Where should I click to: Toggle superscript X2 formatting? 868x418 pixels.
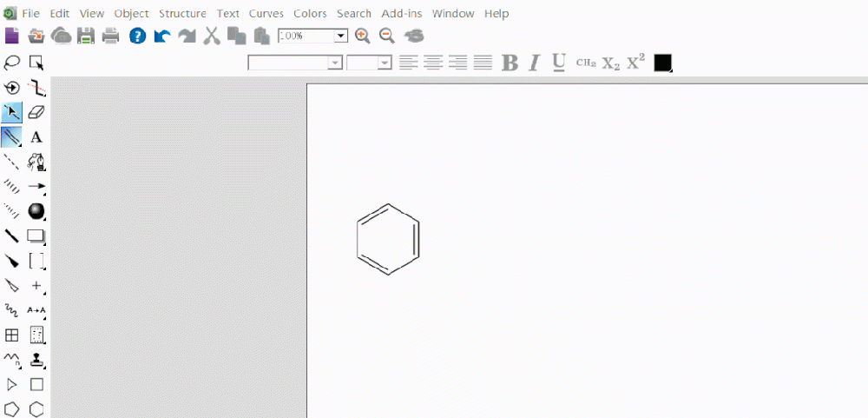pos(636,62)
